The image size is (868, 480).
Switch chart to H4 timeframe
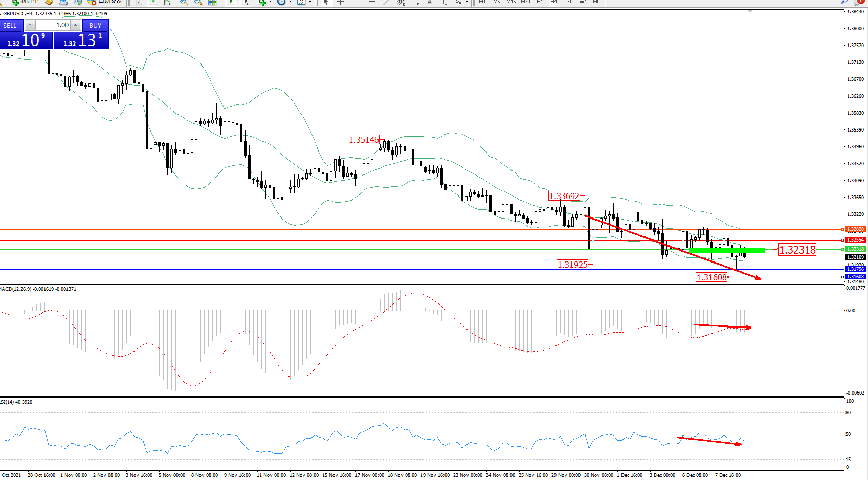pyautogui.click(x=554, y=2)
